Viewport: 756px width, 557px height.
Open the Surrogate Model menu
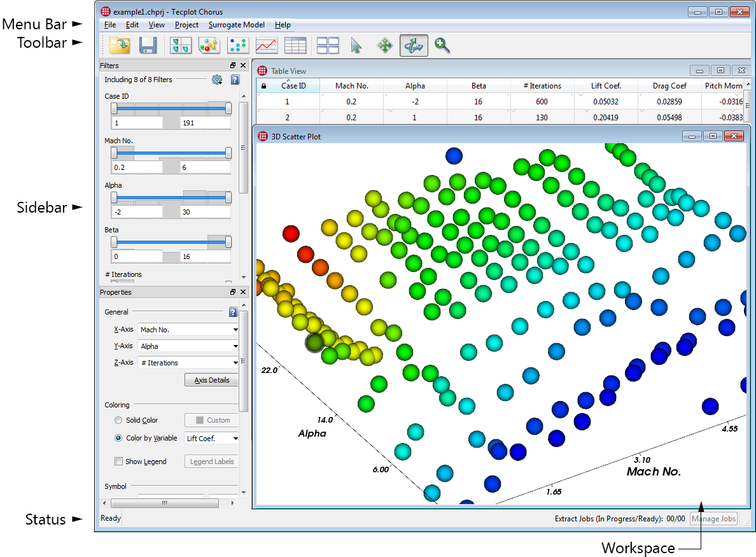236,25
